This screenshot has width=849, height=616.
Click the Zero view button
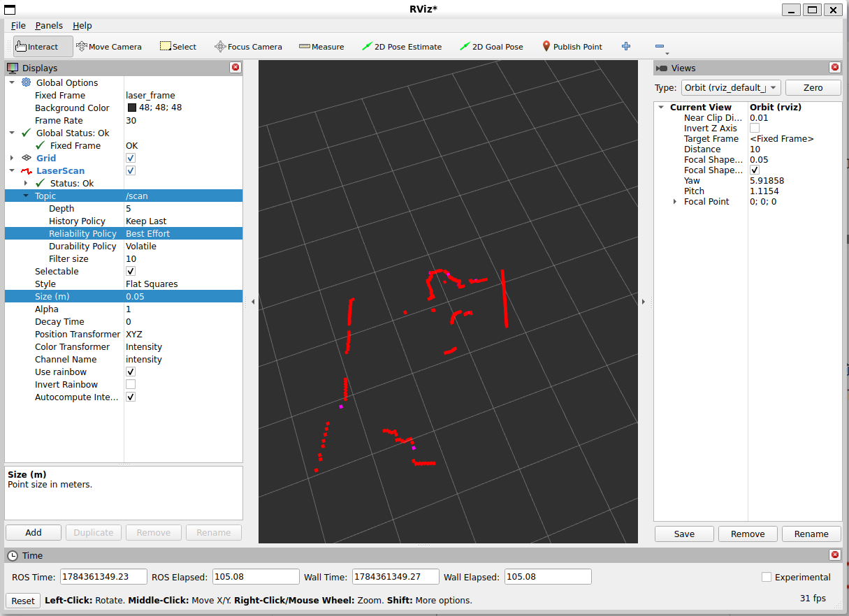(x=813, y=87)
